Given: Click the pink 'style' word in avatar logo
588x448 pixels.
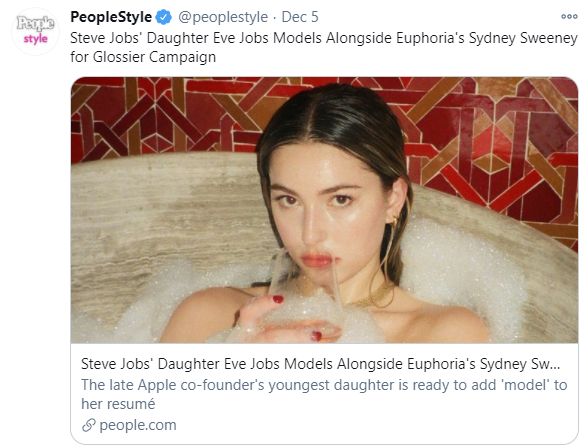Looking at the screenshot, I should pyautogui.click(x=36, y=39).
